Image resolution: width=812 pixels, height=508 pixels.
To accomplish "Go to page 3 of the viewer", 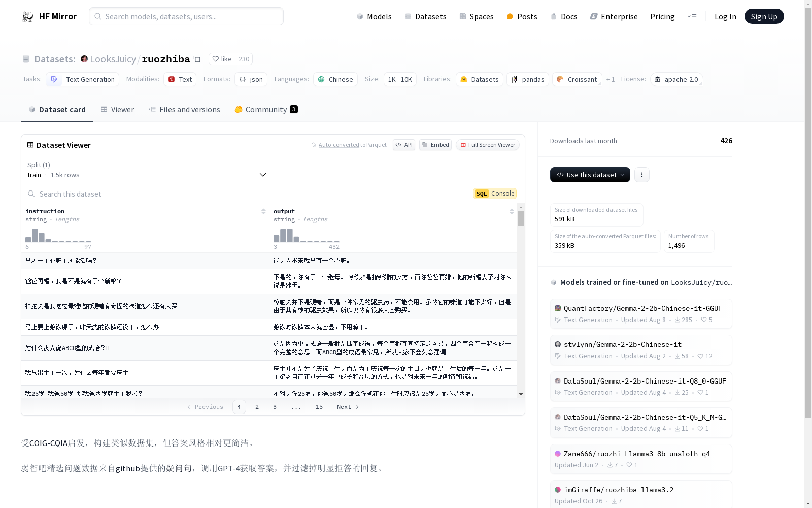I will [x=275, y=407].
